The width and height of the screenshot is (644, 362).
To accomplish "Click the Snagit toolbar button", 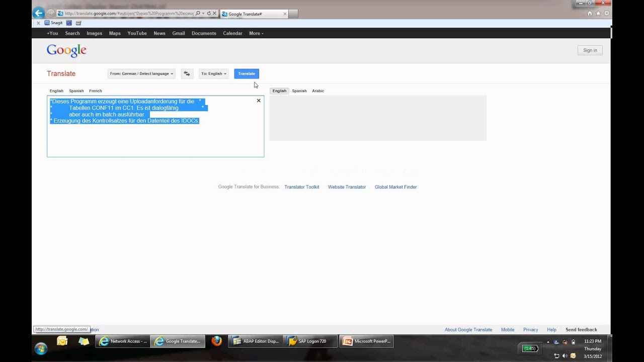I will tap(54, 23).
